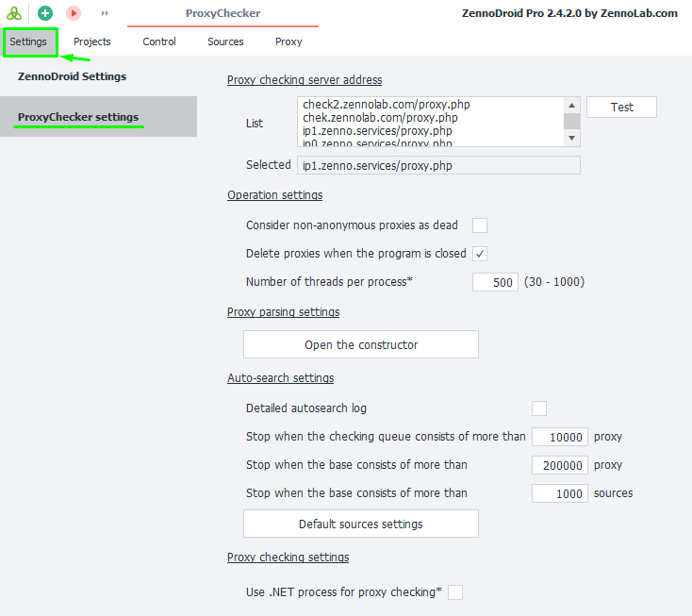
Task: Select check2.zennolab.com/proxy.php in the list
Action: tap(387, 105)
